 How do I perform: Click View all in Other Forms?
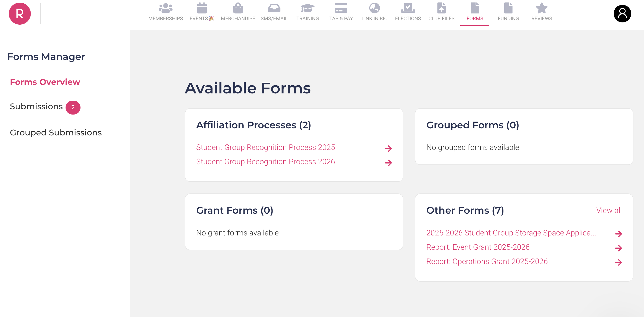(609, 210)
